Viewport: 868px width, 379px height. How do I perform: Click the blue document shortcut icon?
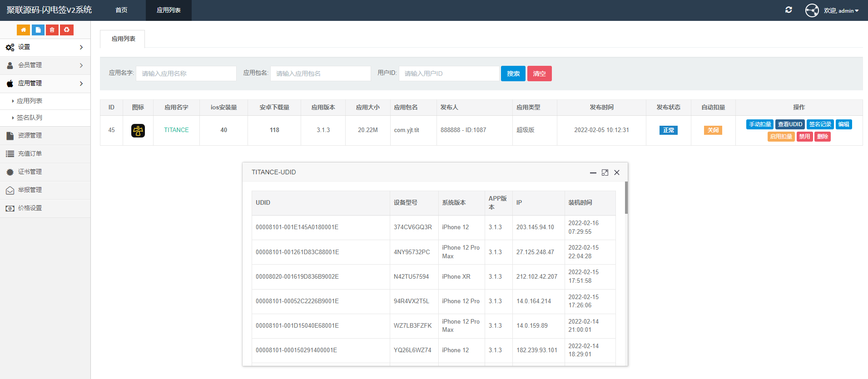(x=38, y=30)
